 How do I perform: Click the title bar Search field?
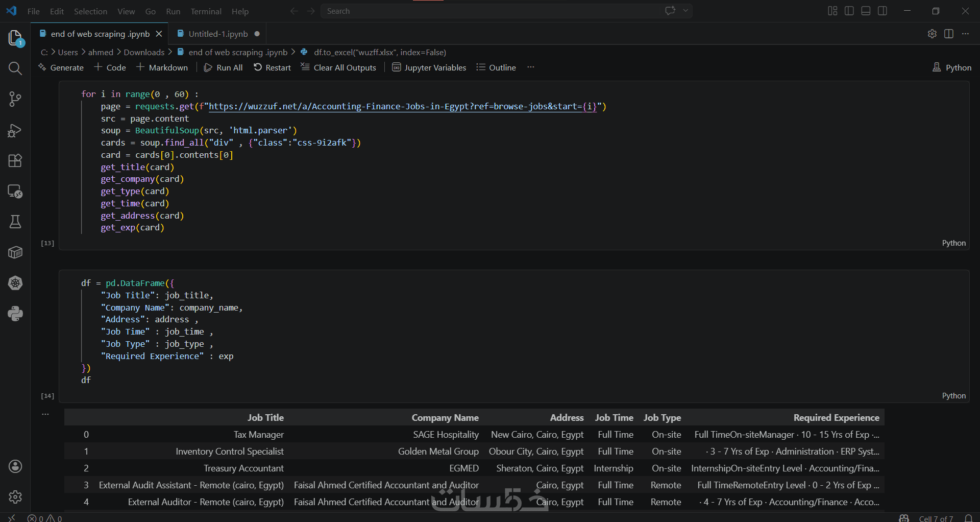(490, 11)
